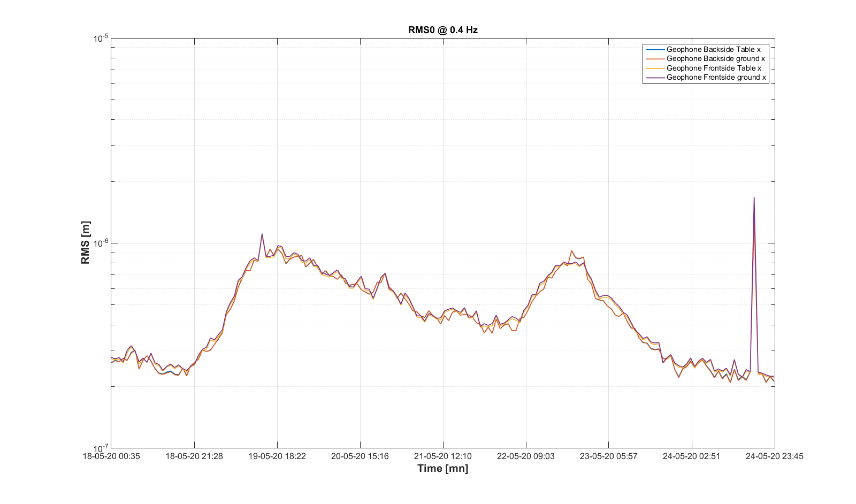Select the Geophone Backside ground x legend label
856x504 pixels.
tap(715, 58)
